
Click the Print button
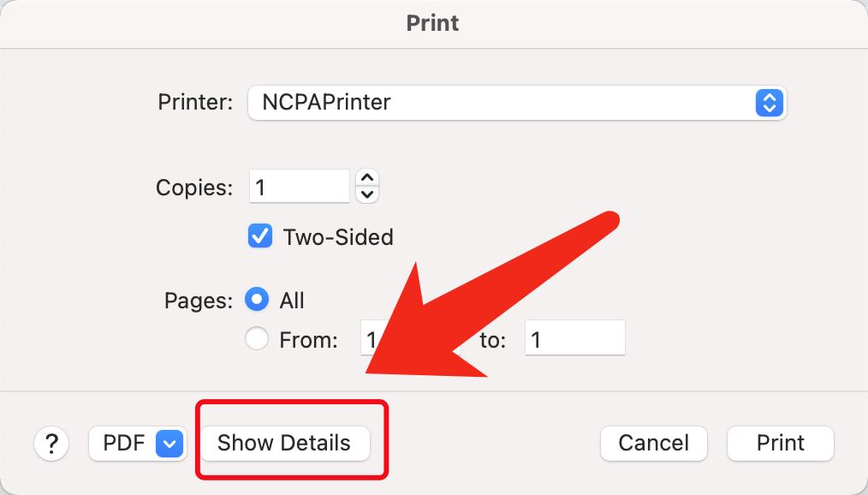pyautogui.click(x=780, y=444)
